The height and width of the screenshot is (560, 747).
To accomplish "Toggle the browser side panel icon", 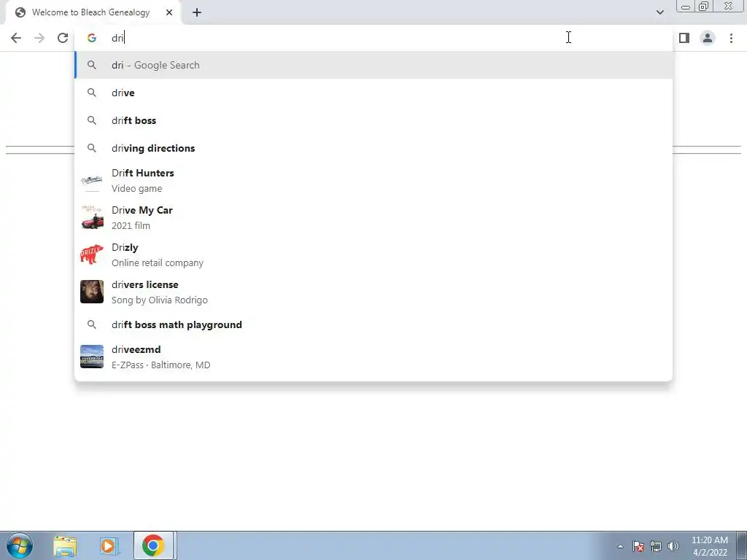I will coord(684,38).
